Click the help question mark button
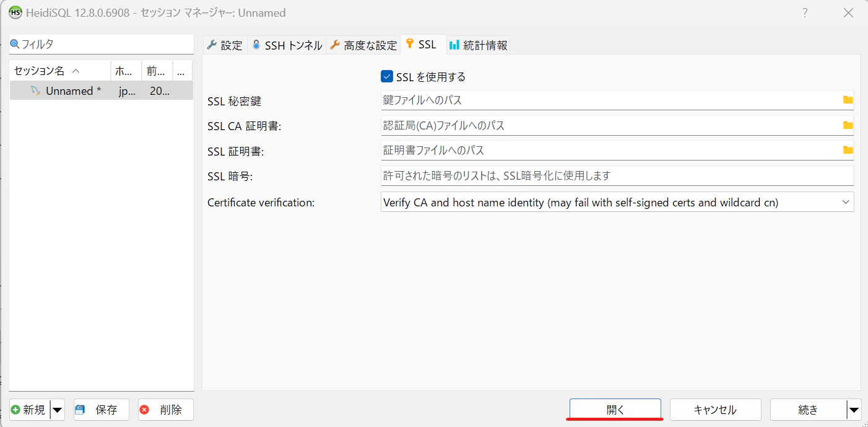 click(x=805, y=12)
